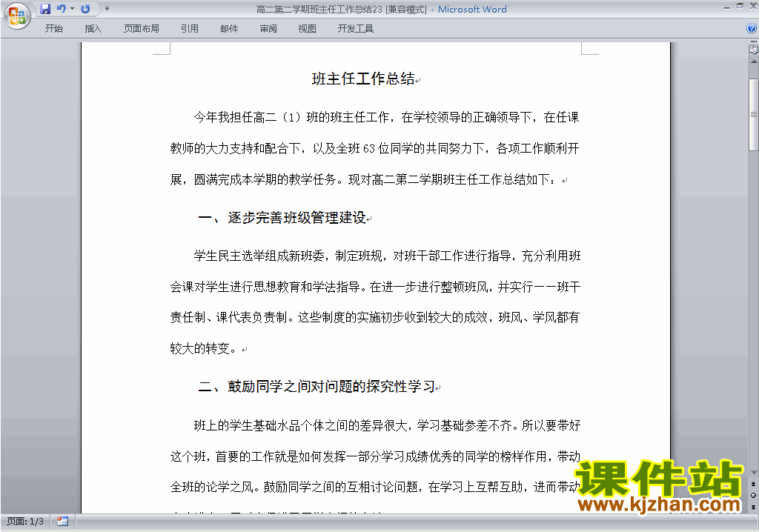759x532 pixels.
Task: Select the 开发工具 ribbon tab
Action: point(355,29)
